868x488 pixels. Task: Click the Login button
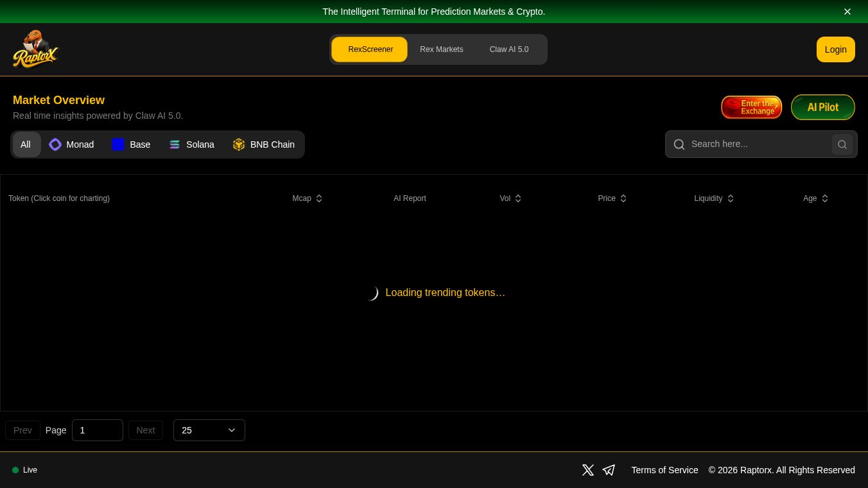pos(835,49)
